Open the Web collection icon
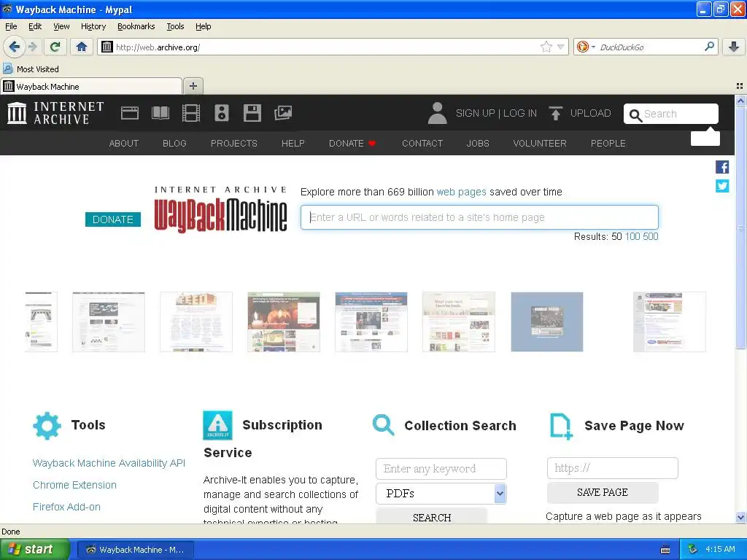Screen dimensions: 747x560 tap(130, 113)
